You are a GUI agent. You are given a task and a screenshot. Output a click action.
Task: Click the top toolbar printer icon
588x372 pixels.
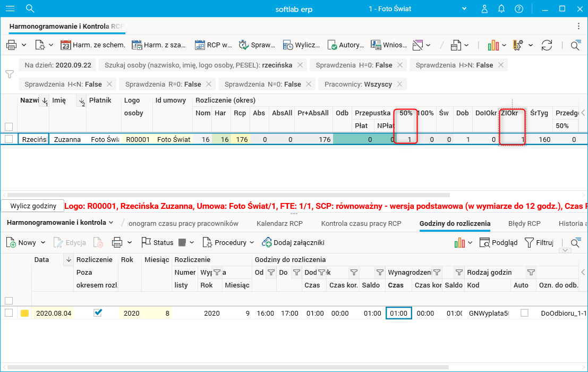12,45
